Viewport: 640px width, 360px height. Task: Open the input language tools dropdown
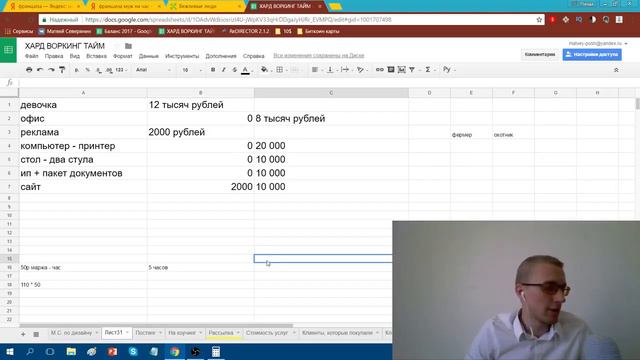pyautogui.click(x=449, y=70)
